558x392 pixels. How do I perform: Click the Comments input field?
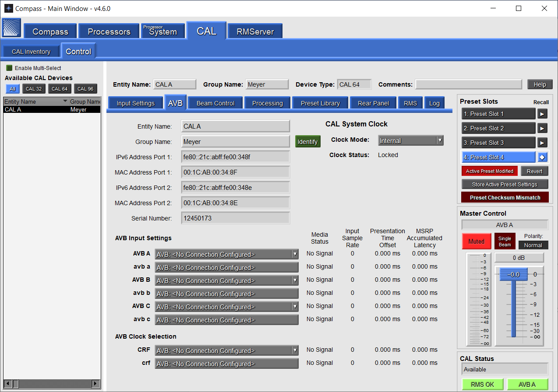(x=469, y=84)
